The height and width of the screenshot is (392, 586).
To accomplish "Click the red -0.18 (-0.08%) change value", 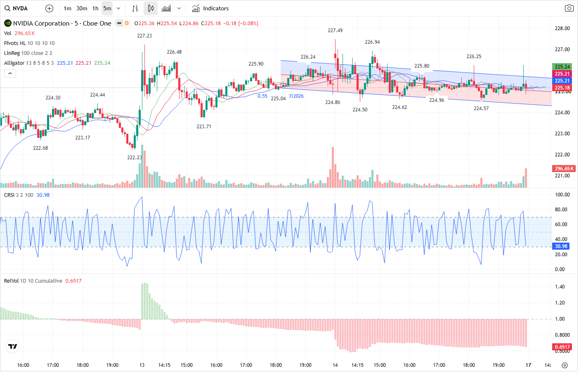I will point(241,24).
